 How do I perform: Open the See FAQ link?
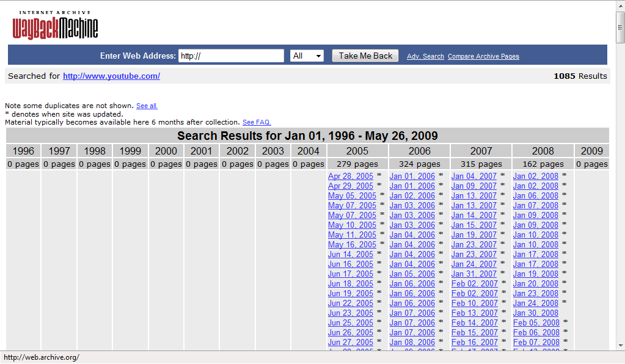(257, 122)
